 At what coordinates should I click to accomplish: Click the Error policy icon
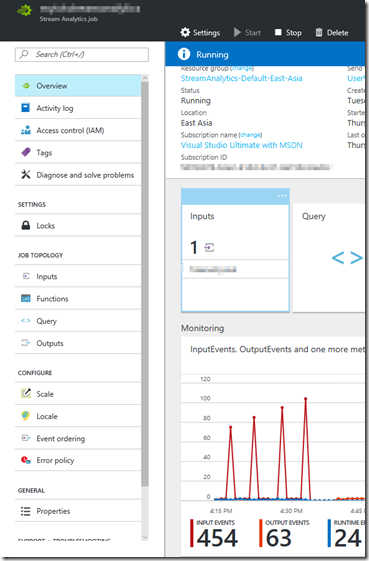[26, 460]
